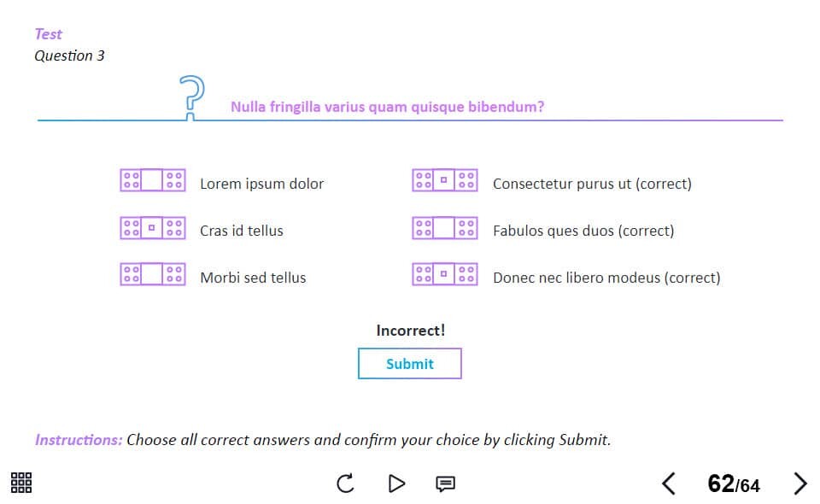Image resolution: width=820 pixels, height=504 pixels.
Task: Click the Submit button
Action: pos(409,363)
